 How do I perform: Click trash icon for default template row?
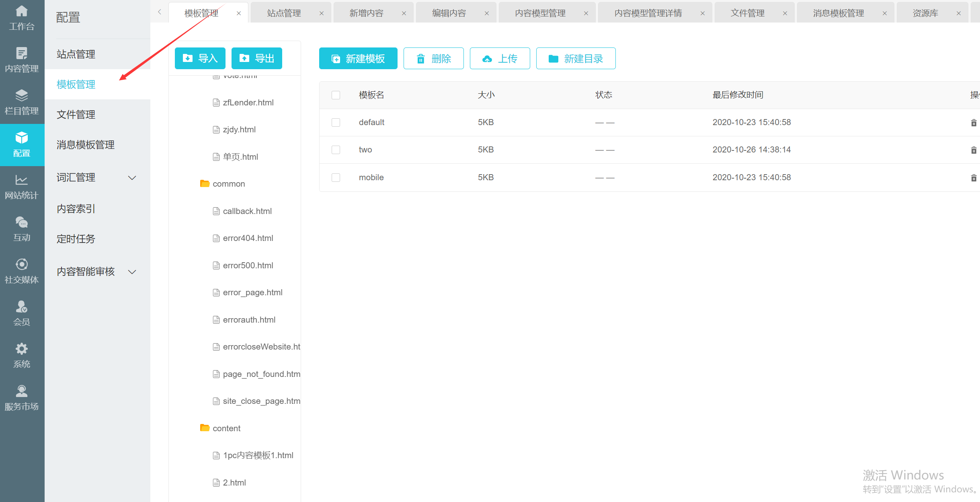[x=974, y=123]
